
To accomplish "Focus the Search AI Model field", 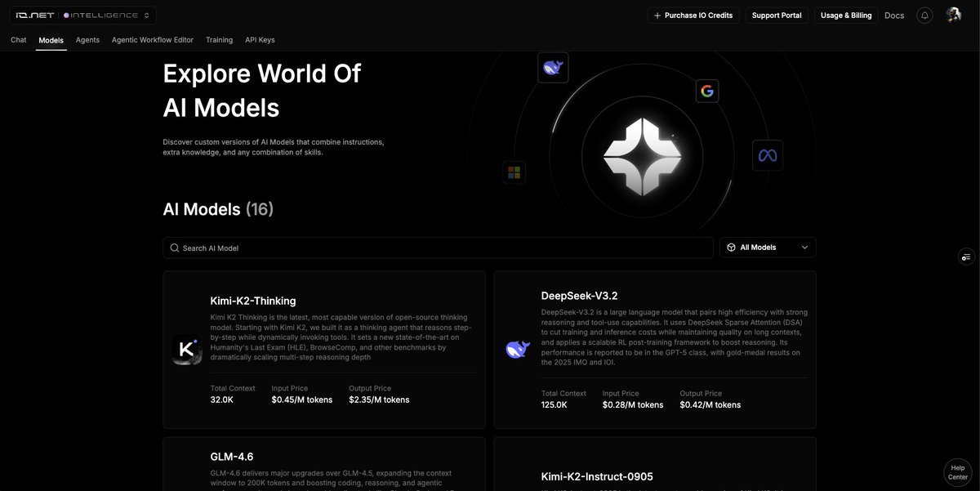I will coord(439,248).
